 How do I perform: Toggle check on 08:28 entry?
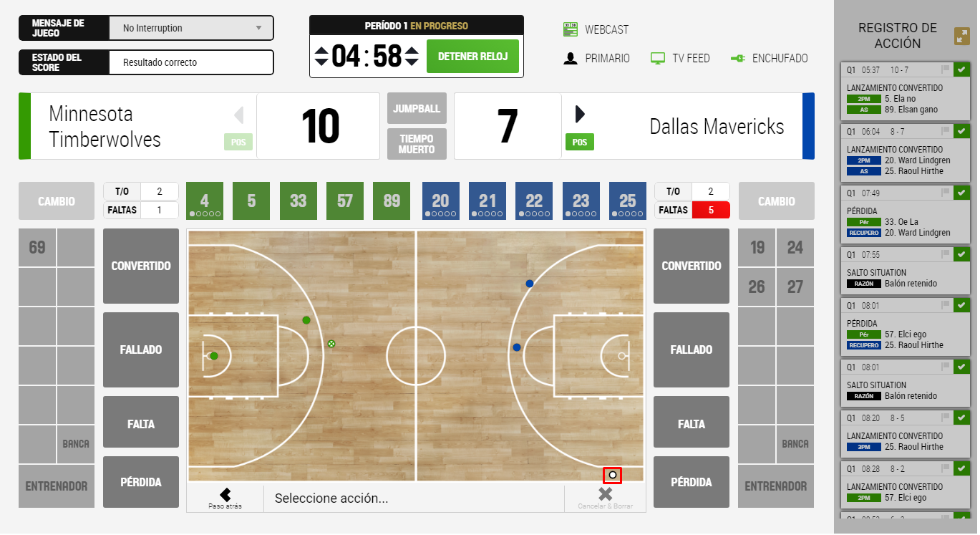[x=961, y=469]
